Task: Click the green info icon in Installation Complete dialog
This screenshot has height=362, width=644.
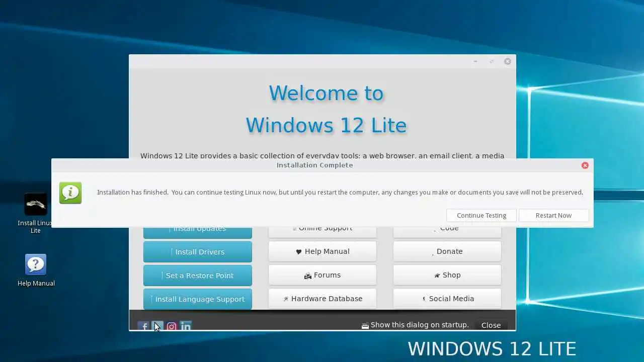Action: tap(70, 193)
